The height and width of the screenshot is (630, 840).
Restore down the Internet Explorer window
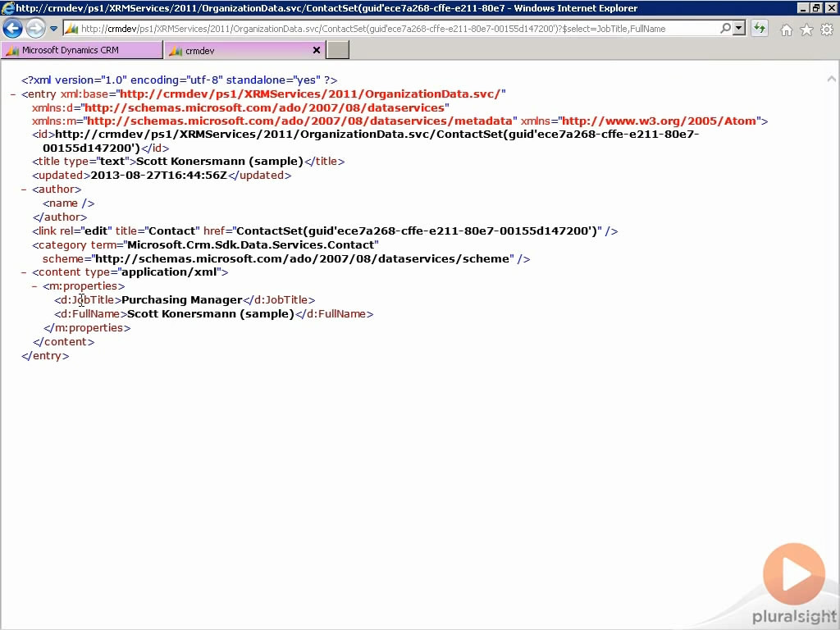point(815,8)
